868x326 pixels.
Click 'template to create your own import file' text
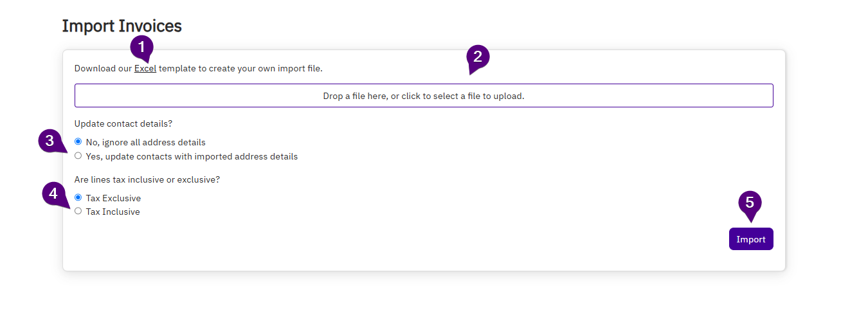pyautogui.click(x=240, y=68)
